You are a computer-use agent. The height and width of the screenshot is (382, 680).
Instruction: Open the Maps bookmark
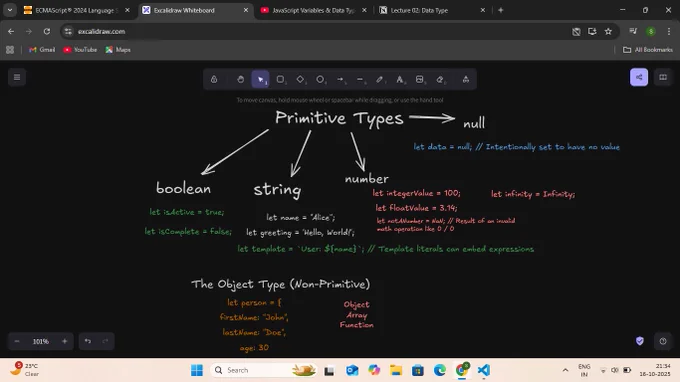118,50
